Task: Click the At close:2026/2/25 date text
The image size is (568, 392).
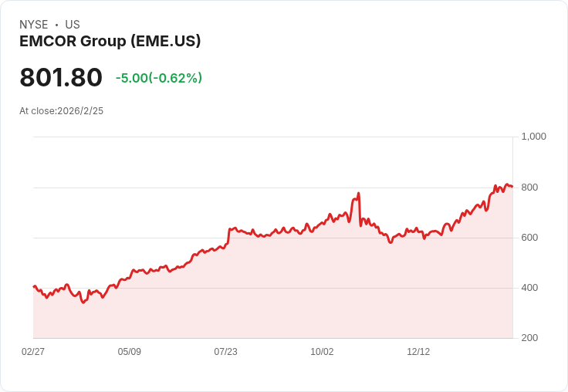Action: point(61,111)
